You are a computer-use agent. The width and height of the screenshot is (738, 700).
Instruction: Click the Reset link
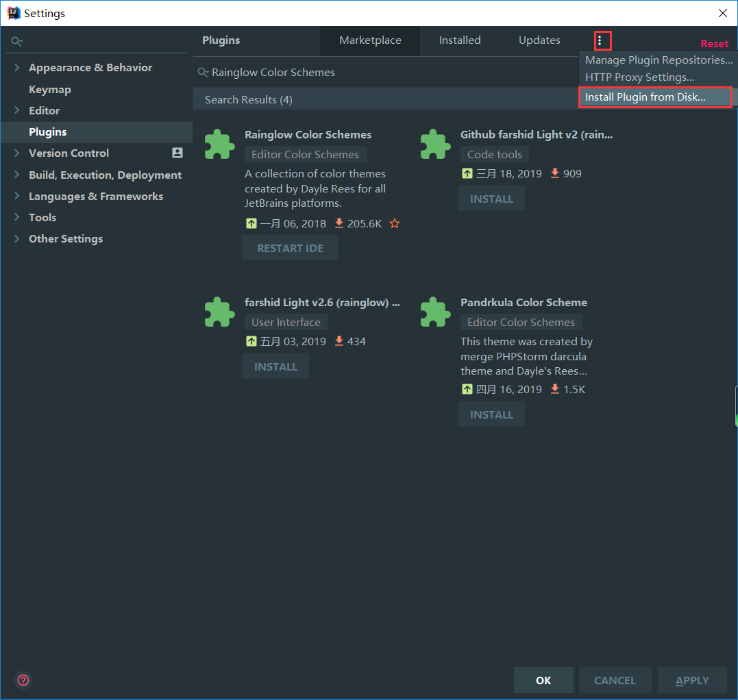(x=714, y=44)
